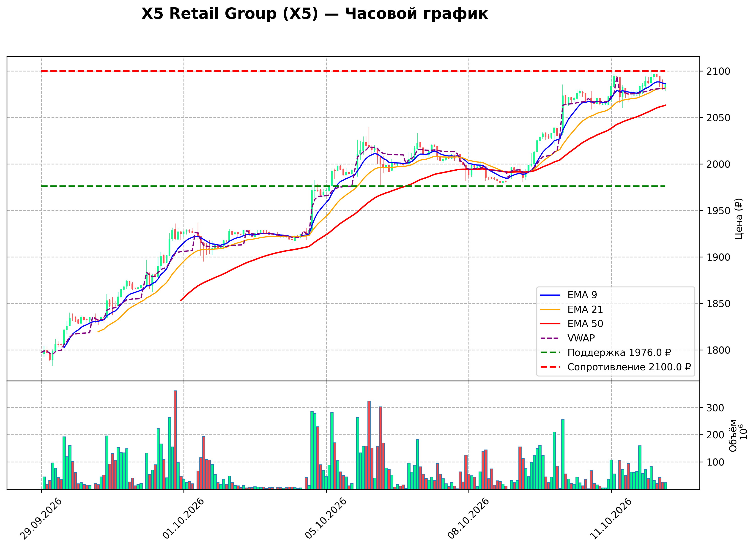Click the red dashed resistance sample in legend

tap(550, 367)
